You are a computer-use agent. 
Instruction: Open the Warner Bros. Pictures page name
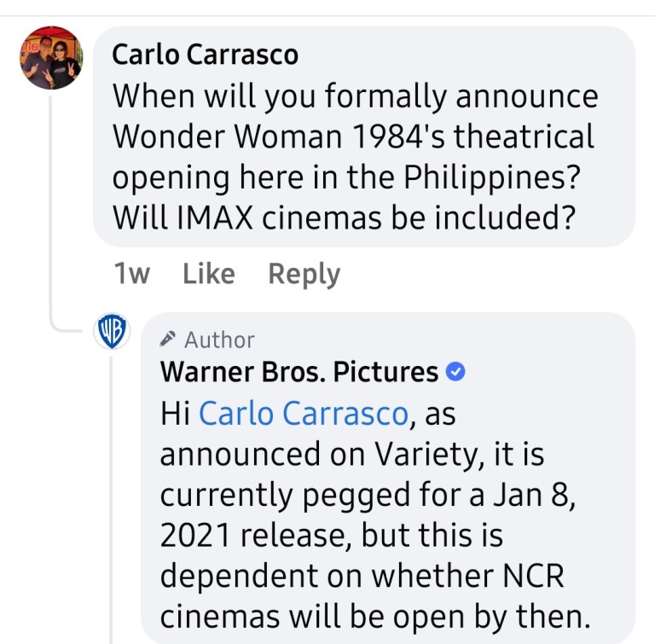click(299, 372)
